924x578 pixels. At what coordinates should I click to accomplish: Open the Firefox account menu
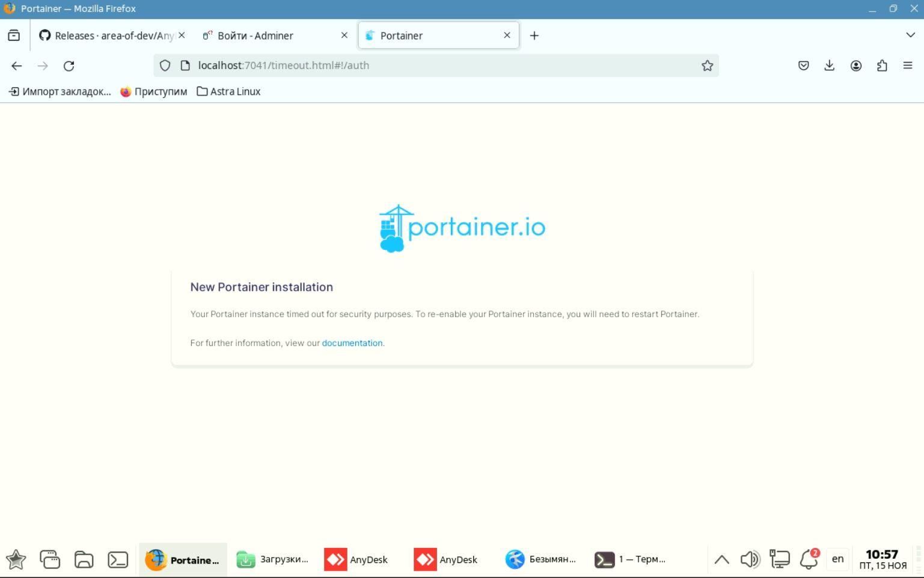point(856,65)
